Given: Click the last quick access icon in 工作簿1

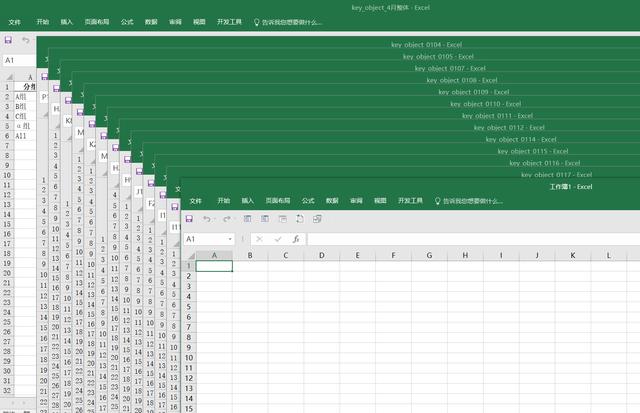Looking at the screenshot, I should pos(317,218).
